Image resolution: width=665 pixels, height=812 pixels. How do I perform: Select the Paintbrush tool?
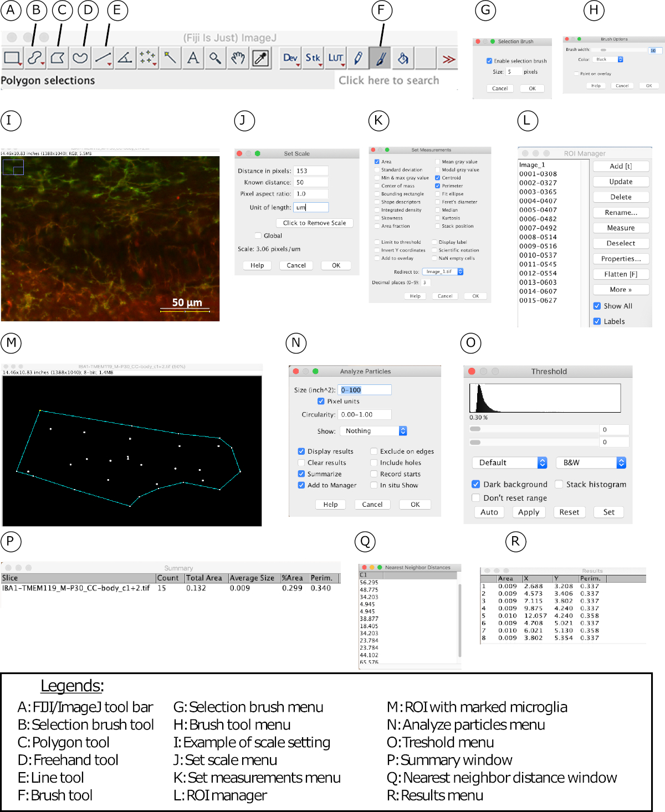[381, 58]
